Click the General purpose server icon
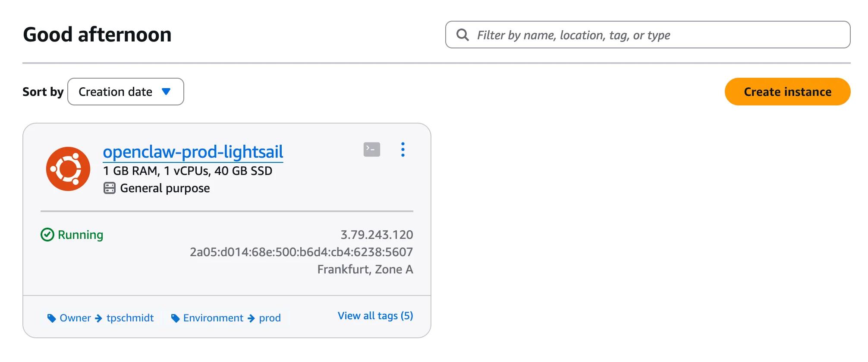The width and height of the screenshot is (868, 362). (110, 188)
